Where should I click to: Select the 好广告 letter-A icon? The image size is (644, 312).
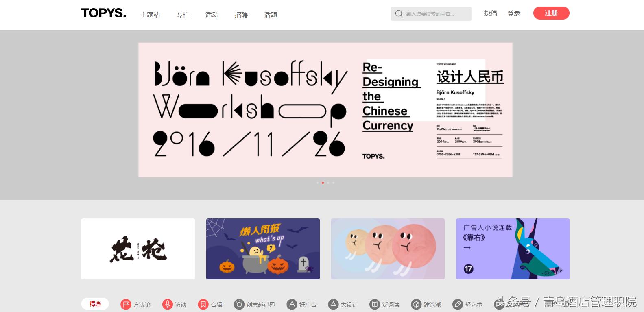[x=292, y=304]
